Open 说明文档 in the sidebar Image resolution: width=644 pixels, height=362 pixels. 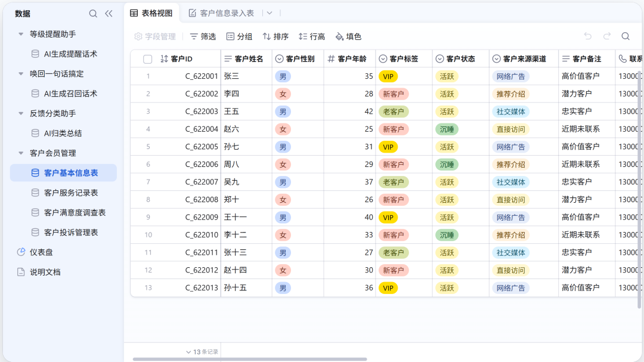click(x=63, y=272)
